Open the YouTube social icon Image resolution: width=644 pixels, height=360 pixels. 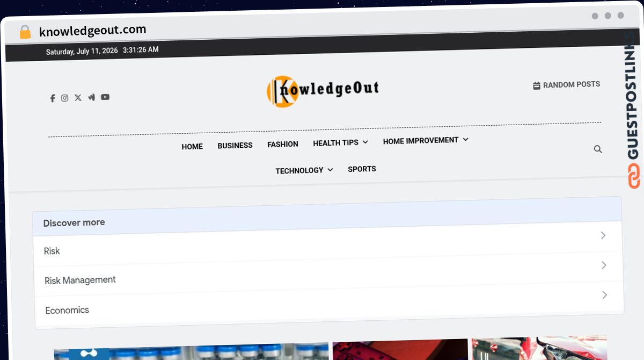tap(105, 97)
